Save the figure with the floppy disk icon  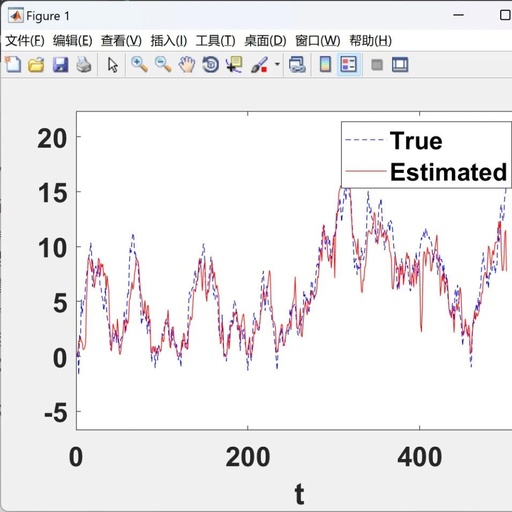point(60,65)
